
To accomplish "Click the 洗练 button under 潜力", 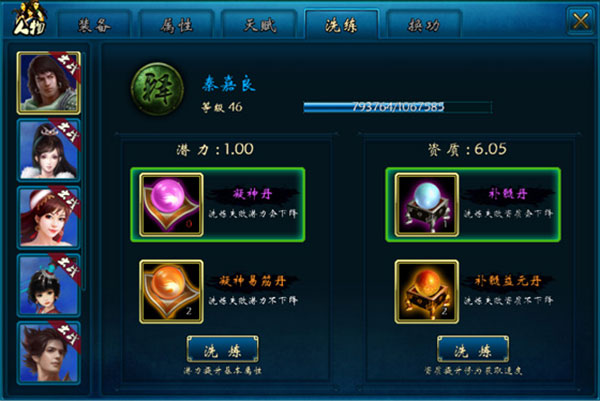I will coord(222,349).
